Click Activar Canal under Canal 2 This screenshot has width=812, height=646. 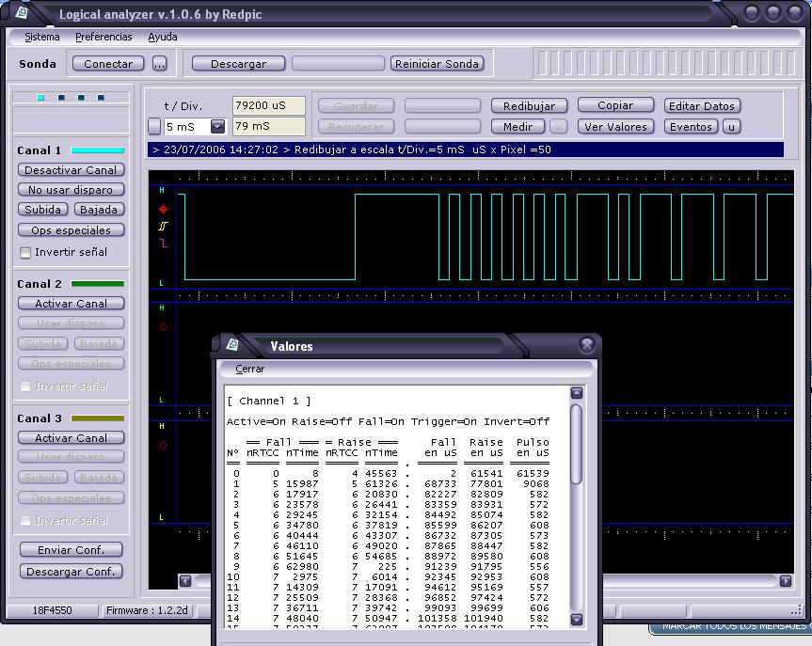[x=71, y=304]
